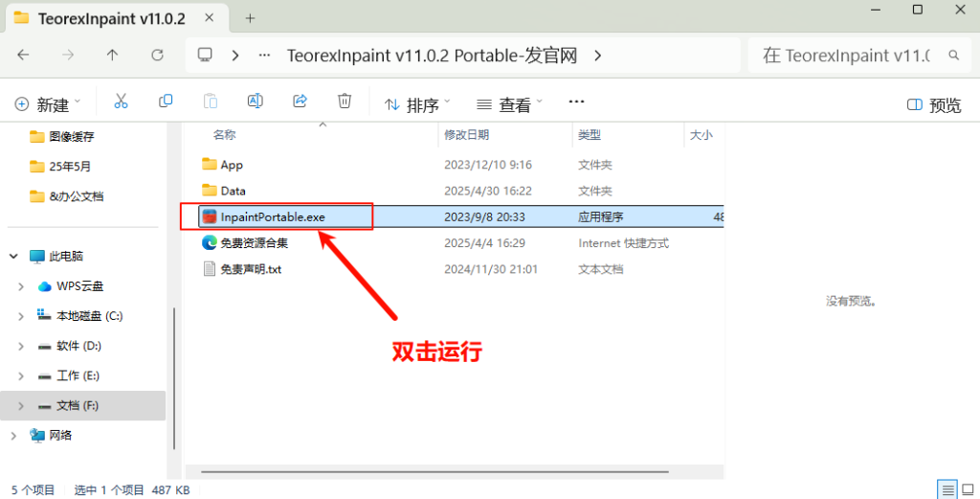Image resolution: width=980 pixels, height=499 pixels.
Task: Click the TeorexInpaint v11.0.2 Portable-发官网 path segment
Action: point(432,56)
